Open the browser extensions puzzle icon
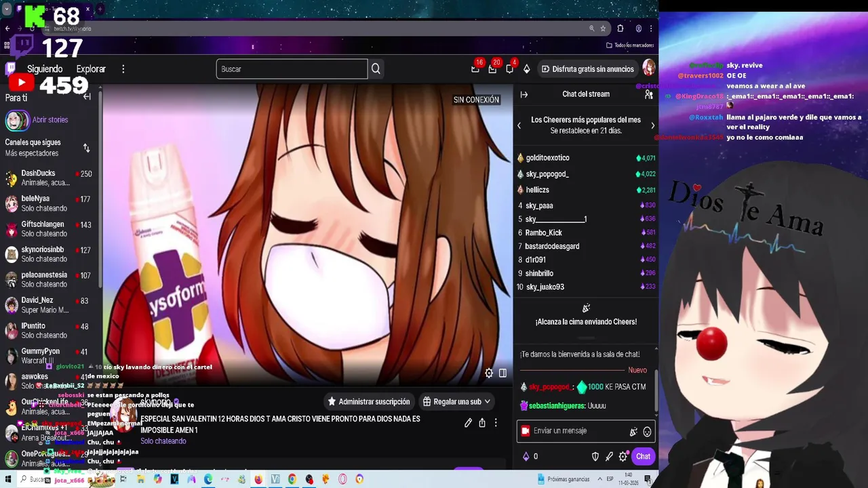868x488 pixels. pos(620,28)
